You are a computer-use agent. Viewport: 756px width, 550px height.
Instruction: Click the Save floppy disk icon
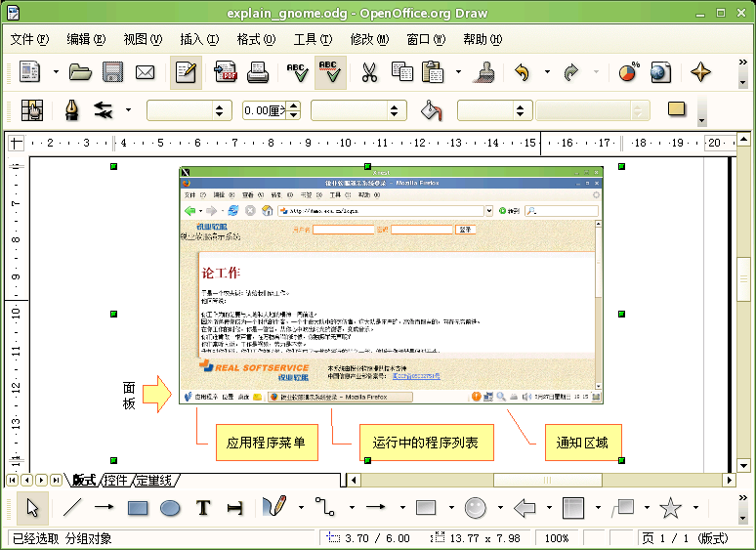(112, 72)
